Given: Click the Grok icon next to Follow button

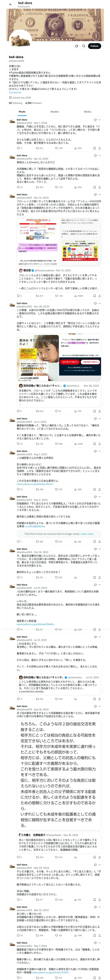Looking at the screenshot, I should click(x=77, y=46).
